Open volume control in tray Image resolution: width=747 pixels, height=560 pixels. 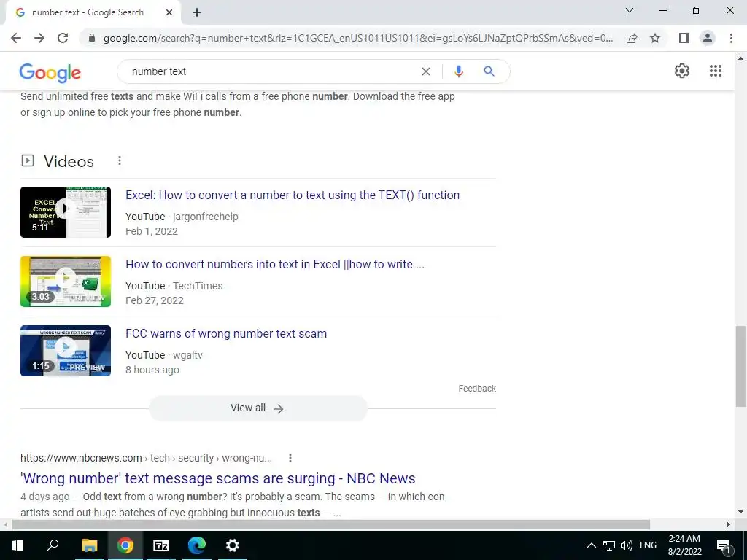pos(627,545)
